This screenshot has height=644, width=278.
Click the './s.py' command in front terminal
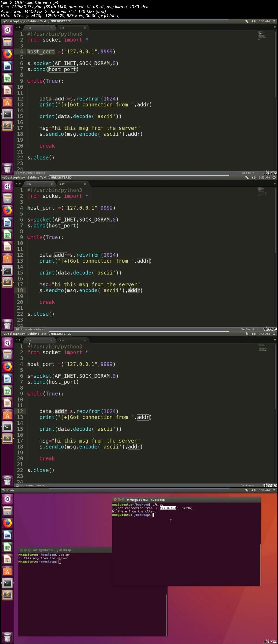(x=158, y=505)
